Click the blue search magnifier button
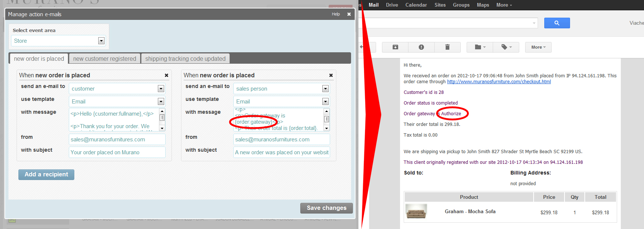The height and width of the screenshot is (229, 644). (x=557, y=23)
